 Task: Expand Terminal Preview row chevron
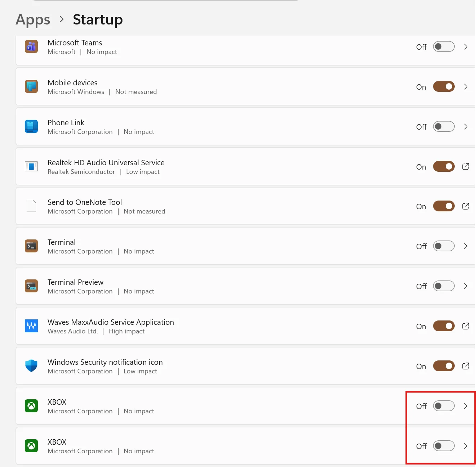tap(466, 286)
